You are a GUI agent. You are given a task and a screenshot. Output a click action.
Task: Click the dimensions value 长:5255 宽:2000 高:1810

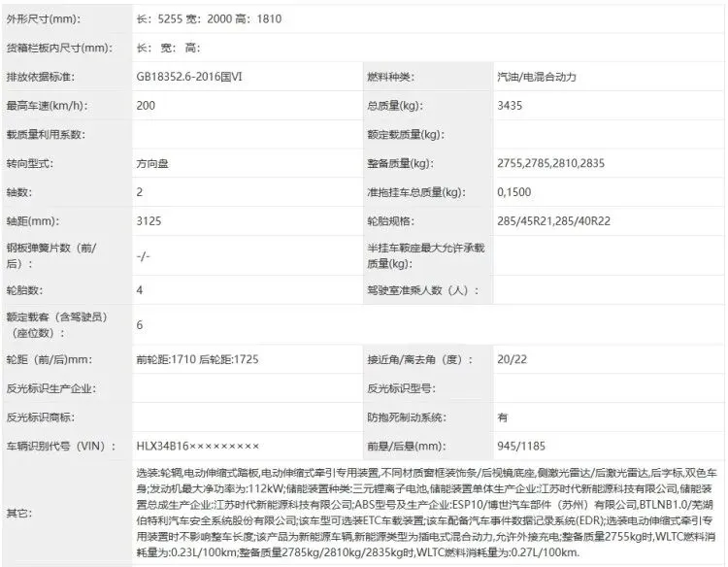tap(209, 19)
